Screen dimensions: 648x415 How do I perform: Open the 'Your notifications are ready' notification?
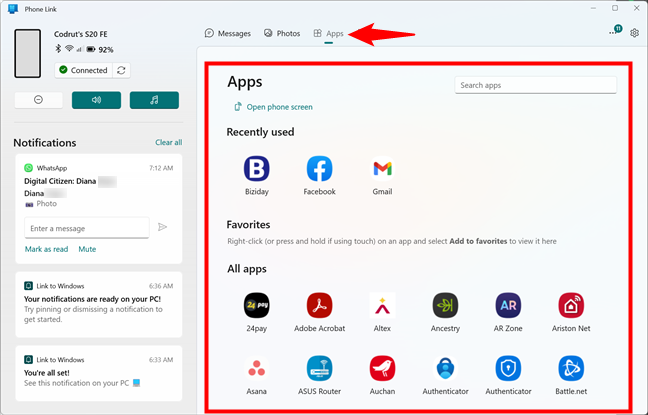[x=99, y=305]
